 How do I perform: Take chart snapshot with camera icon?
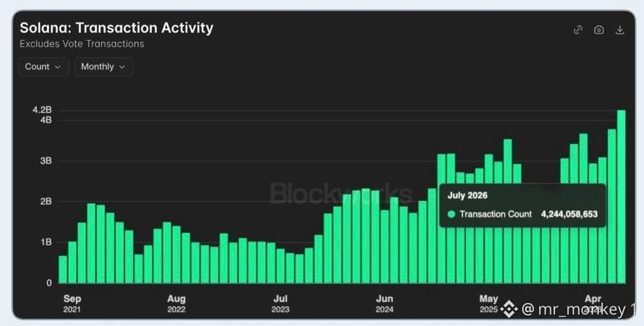point(599,30)
